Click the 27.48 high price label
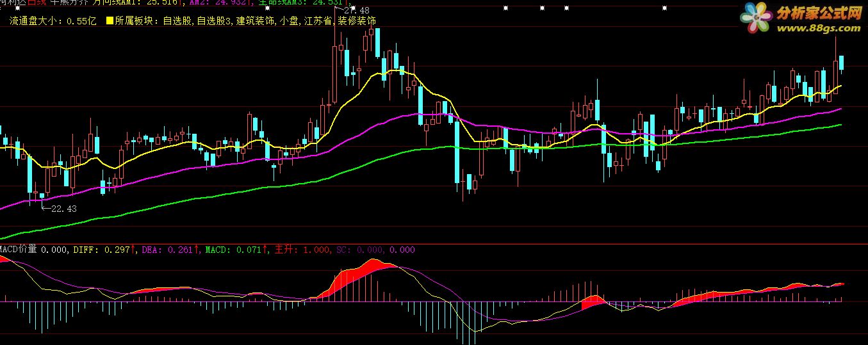The image size is (868, 345). coord(356,10)
